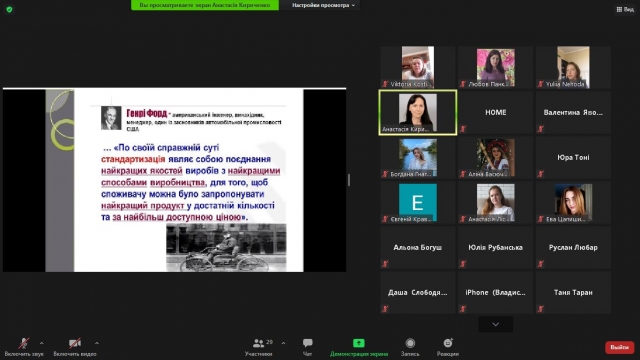Click muted mic icon on Юра Тоні tile

541,174
